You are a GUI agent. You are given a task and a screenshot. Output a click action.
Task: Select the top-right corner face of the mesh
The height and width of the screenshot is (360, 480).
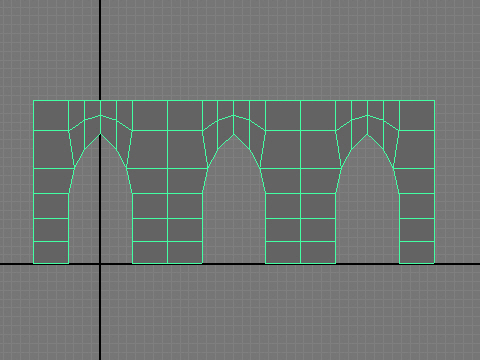(417, 115)
